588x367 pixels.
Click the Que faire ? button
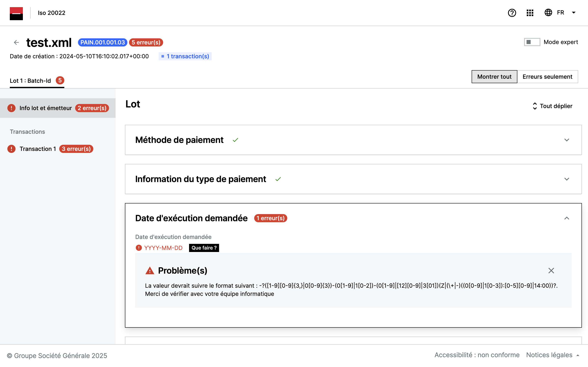[x=204, y=248]
